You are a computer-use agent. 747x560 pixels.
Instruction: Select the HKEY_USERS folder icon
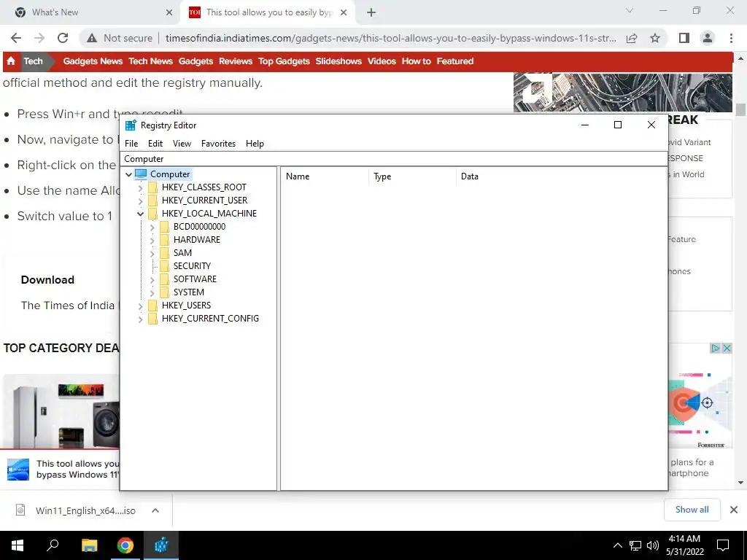[152, 306]
